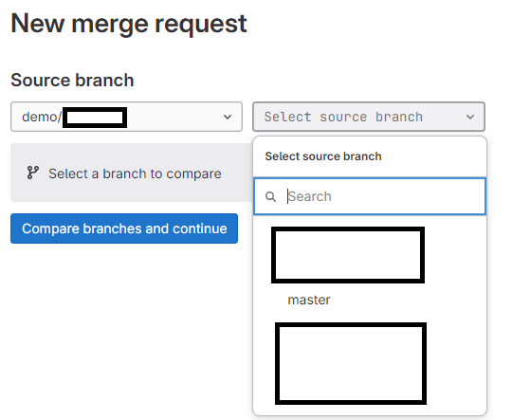Click the magnifier icon in the search box

click(x=270, y=196)
